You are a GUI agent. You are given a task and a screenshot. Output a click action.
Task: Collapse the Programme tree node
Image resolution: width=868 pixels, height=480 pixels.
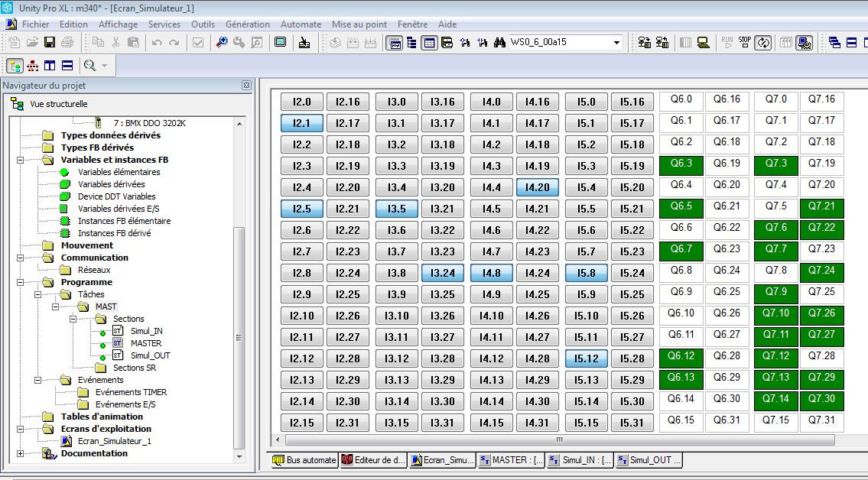click(20, 282)
